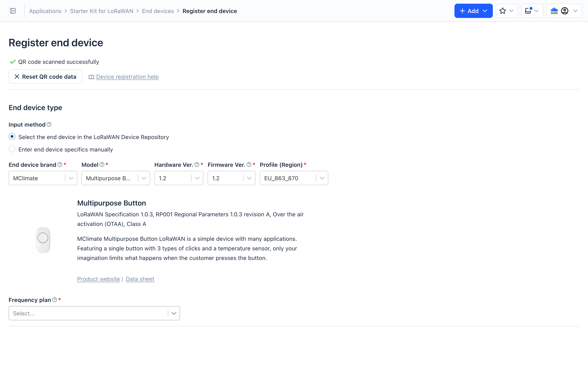Navigate to End devices breadcrumb
The width and height of the screenshot is (588, 367).
(158, 11)
